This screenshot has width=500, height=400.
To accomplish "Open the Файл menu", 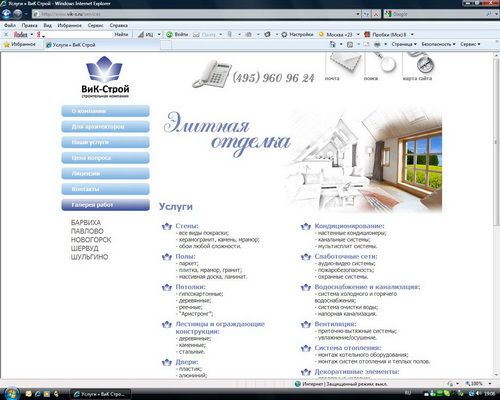I will [x=10, y=25].
